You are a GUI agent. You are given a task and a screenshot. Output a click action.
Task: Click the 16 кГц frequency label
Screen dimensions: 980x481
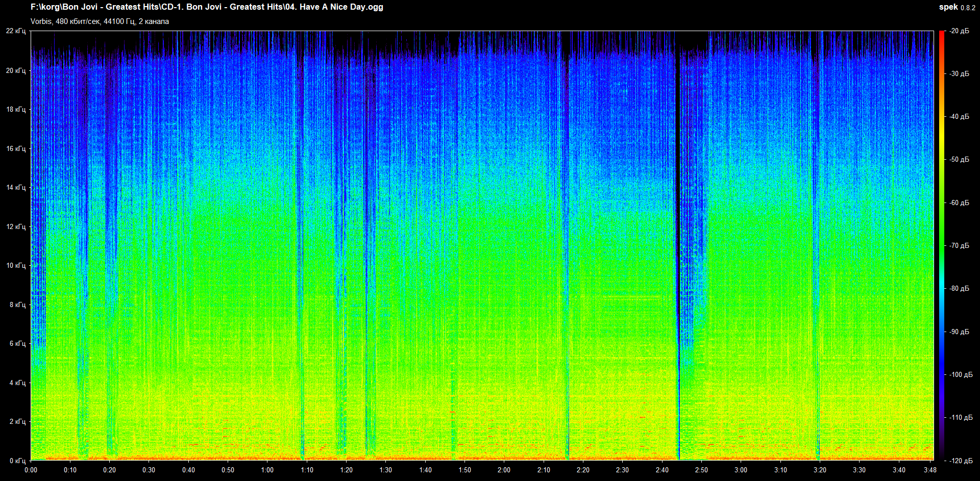pyautogui.click(x=16, y=148)
